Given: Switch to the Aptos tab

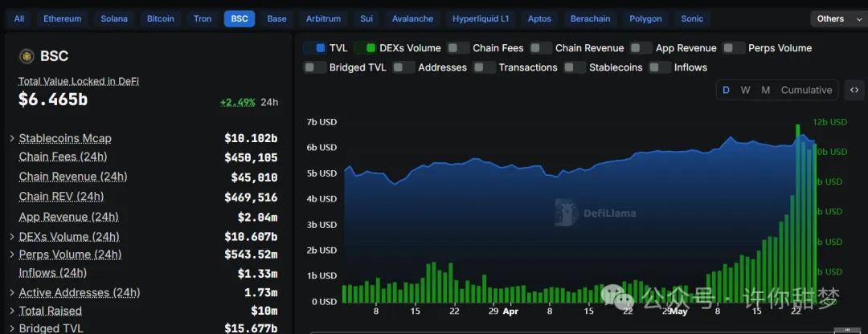Looking at the screenshot, I should click(540, 18).
